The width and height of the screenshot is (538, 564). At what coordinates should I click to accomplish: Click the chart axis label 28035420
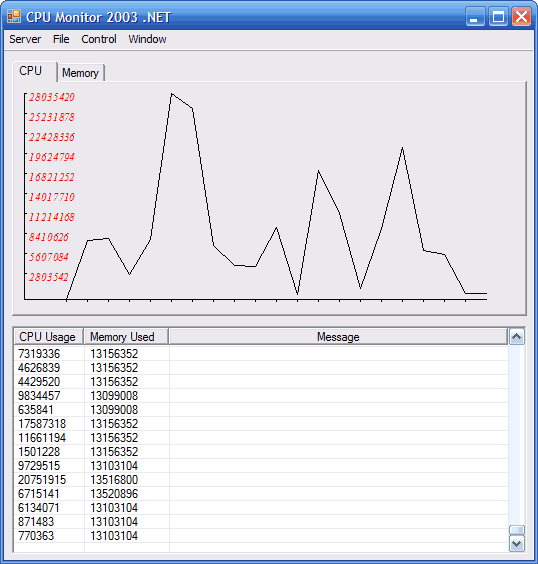click(x=52, y=97)
